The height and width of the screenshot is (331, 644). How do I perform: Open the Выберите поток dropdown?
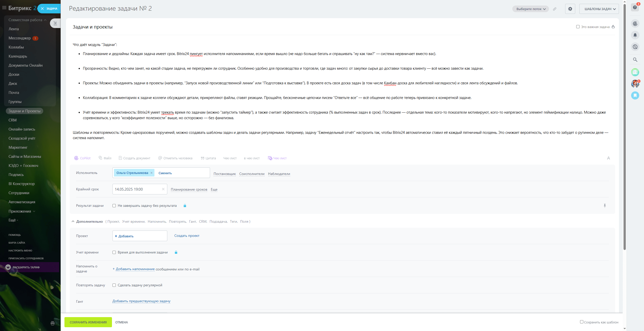coord(531,9)
